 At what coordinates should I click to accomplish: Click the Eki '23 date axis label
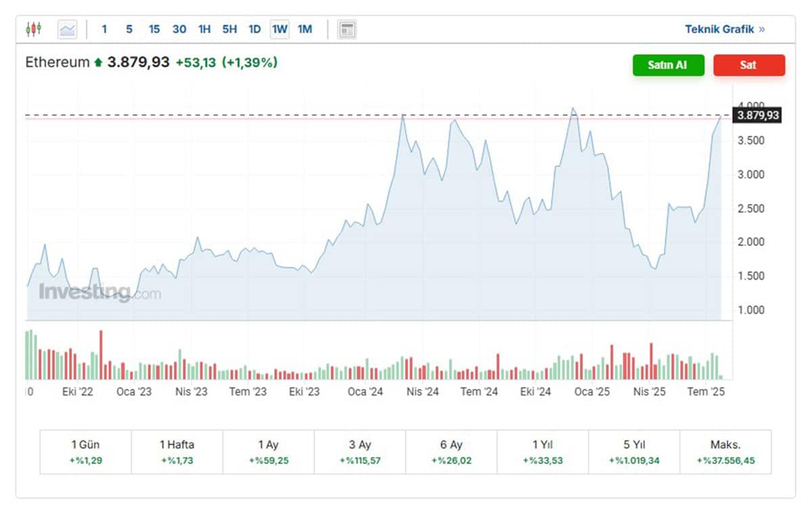tap(304, 391)
